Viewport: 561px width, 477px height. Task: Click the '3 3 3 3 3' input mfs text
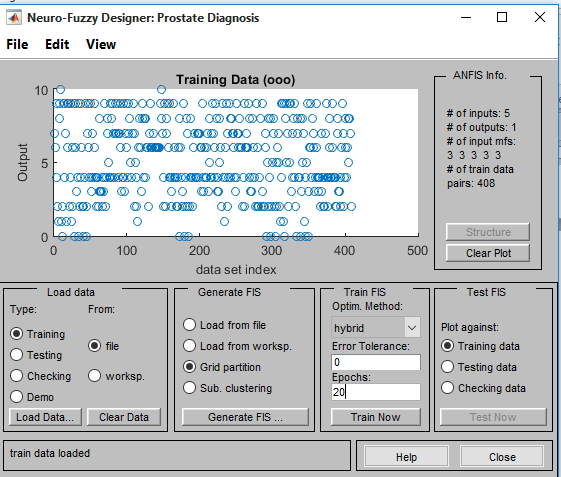(x=474, y=155)
